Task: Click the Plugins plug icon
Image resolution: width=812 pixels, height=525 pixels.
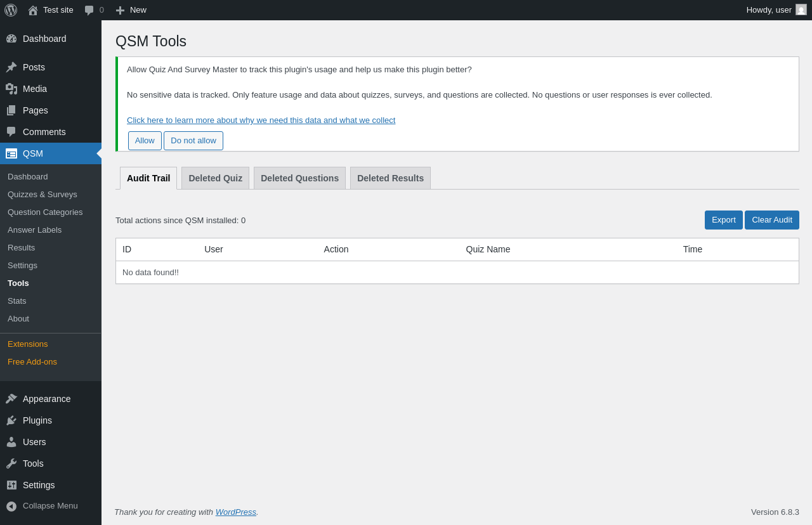Action: [11, 420]
